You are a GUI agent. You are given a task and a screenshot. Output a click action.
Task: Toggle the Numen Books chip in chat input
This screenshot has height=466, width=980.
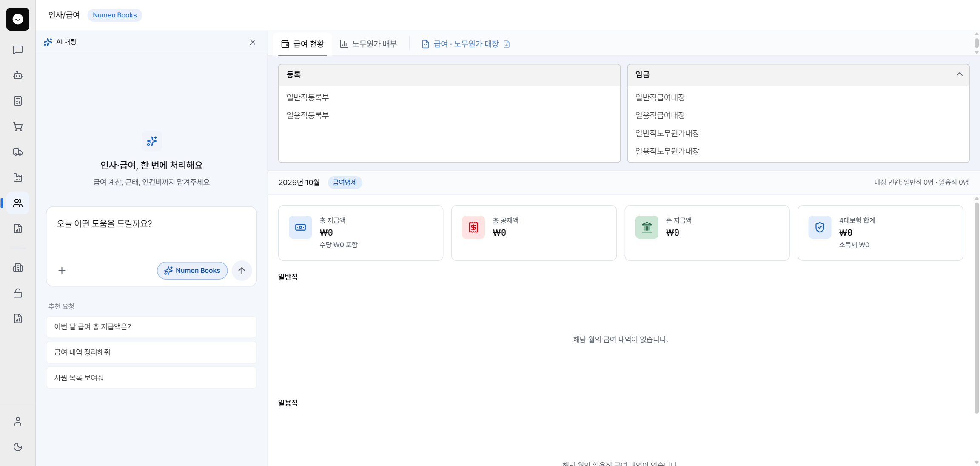pyautogui.click(x=192, y=271)
